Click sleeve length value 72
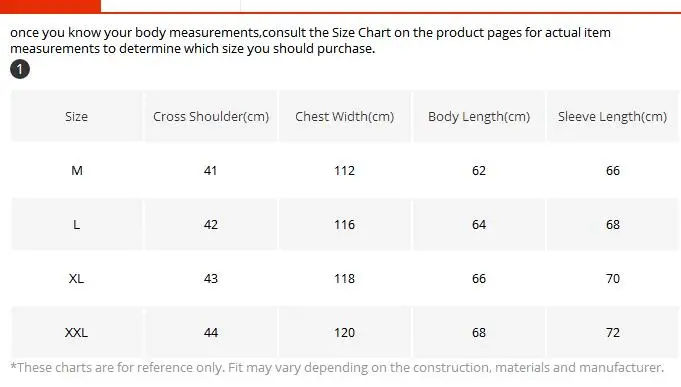 pyautogui.click(x=613, y=333)
